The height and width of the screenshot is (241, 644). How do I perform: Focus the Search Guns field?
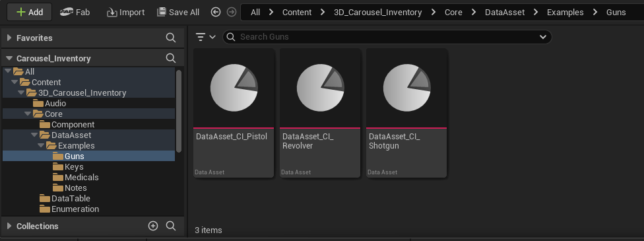tap(387, 37)
